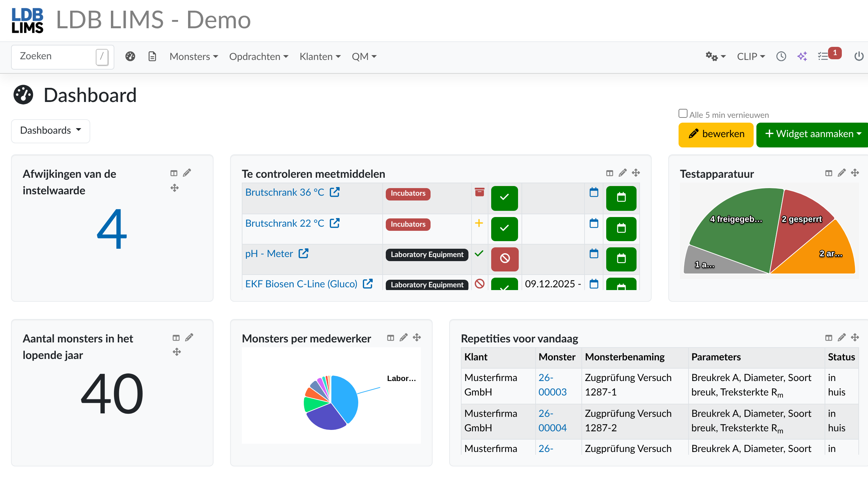868x494 pixels.
Task: Open the QM menu
Action: click(x=364, y=56)
